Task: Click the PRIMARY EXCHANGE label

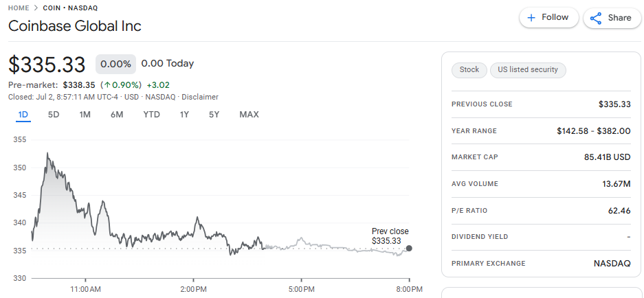Action: click(489, 264)
